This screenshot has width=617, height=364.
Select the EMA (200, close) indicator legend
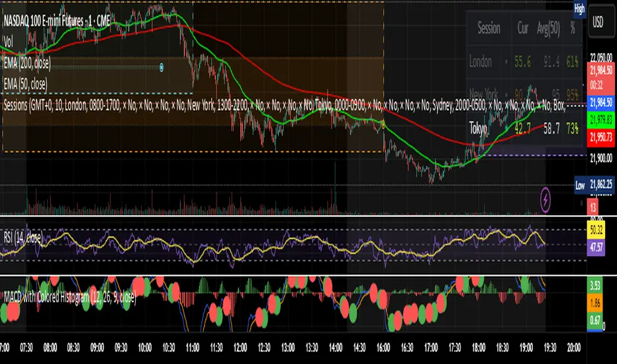pos(27,63)
